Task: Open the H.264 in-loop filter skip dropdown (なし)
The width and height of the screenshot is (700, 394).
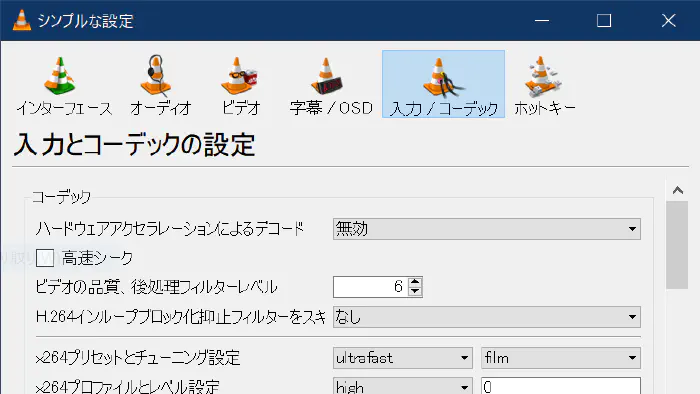Action: (x=487, y=317)
